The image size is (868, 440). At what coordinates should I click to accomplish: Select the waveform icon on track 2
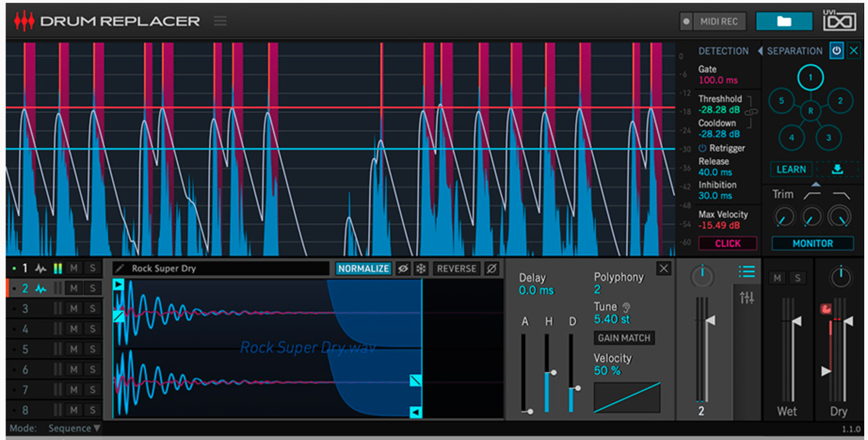pos(40,289)
